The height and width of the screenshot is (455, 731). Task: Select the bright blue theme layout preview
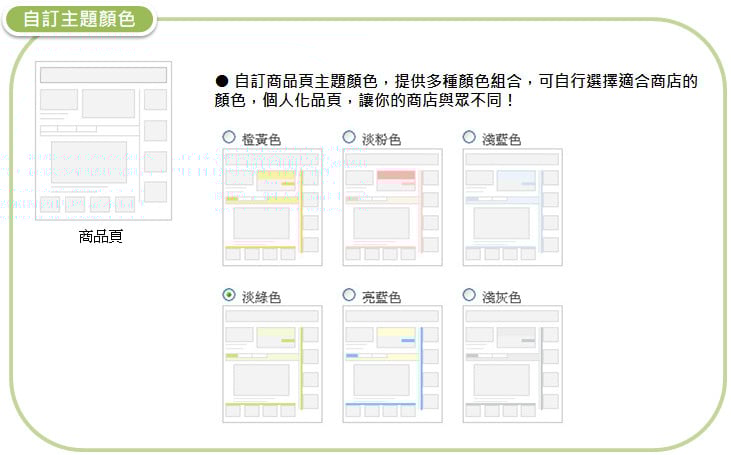click(392, 364)
